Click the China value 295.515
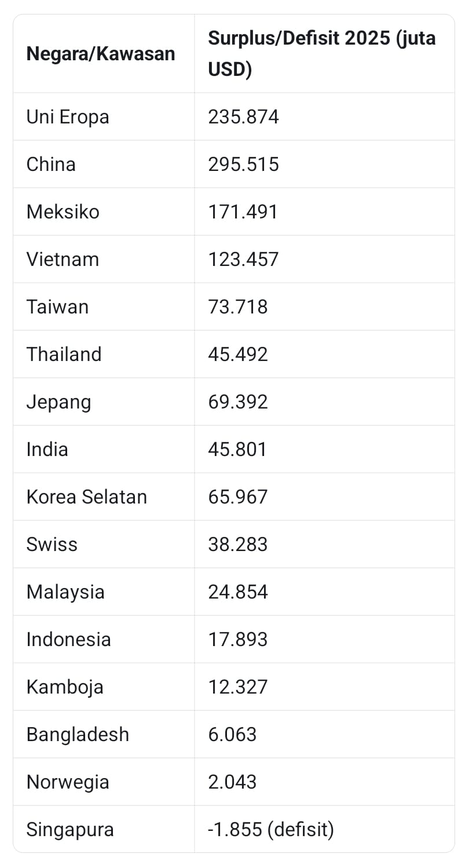Screen dimensions: 469x868 pos(244,165)
